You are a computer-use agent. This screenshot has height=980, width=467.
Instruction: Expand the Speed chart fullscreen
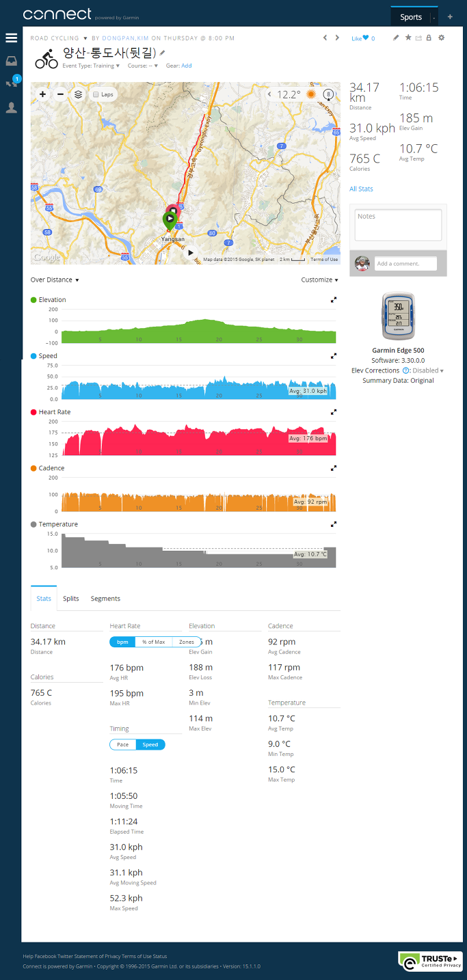click(x=334, y=355)
